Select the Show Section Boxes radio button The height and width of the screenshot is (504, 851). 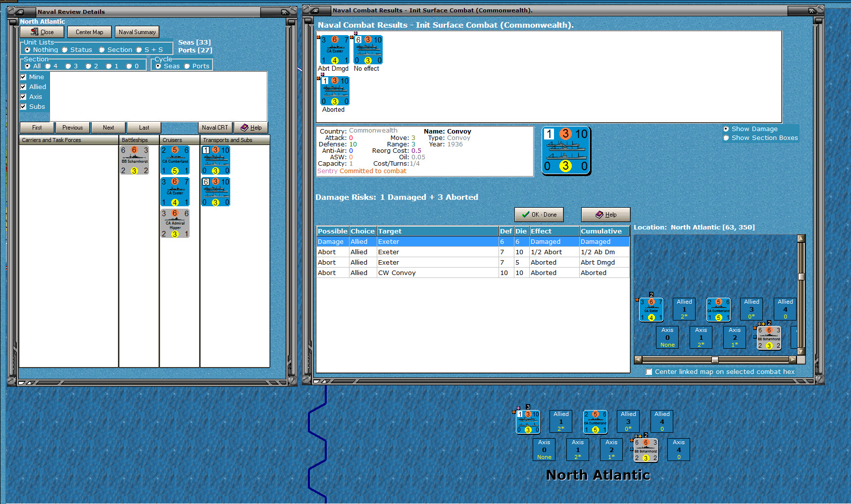pyautogui.click(x=726, y=138)
